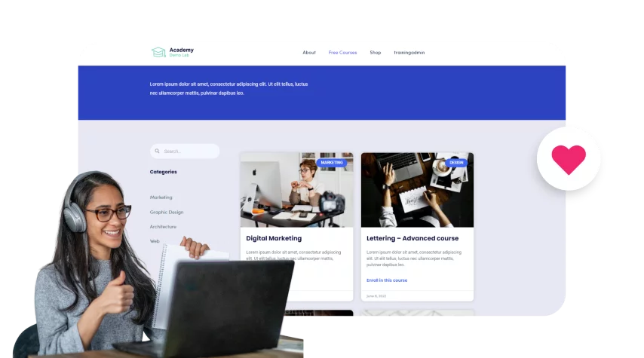The width and height of the screenshot is (644, 358).
Task: Select the Marketing category
Action: click(x=161, y=197)
